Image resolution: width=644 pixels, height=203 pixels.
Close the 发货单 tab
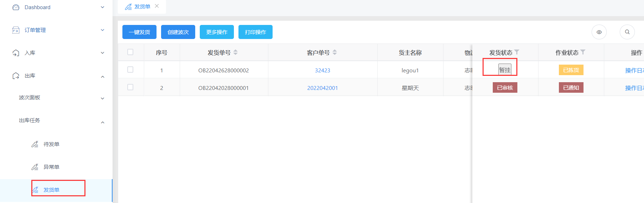pos(157,6)
